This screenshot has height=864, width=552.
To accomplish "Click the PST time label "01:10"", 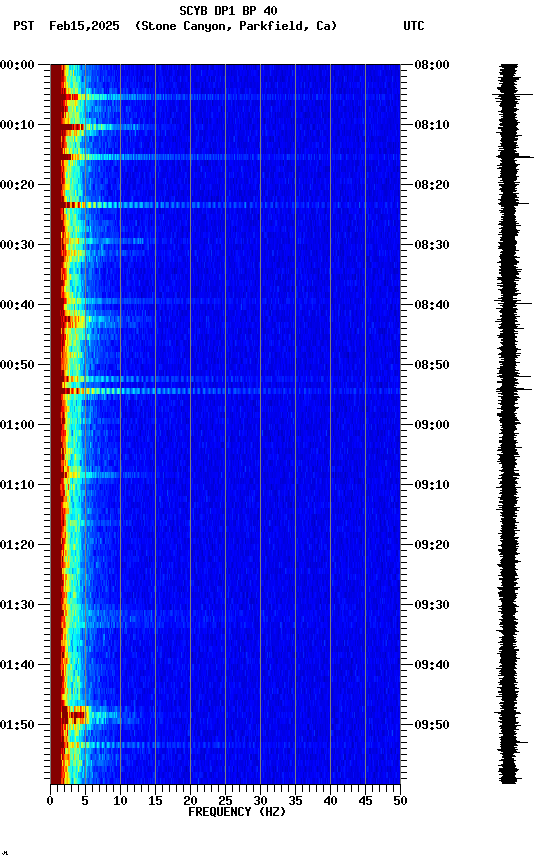I will pyautogui.click(x=17, y=485).
